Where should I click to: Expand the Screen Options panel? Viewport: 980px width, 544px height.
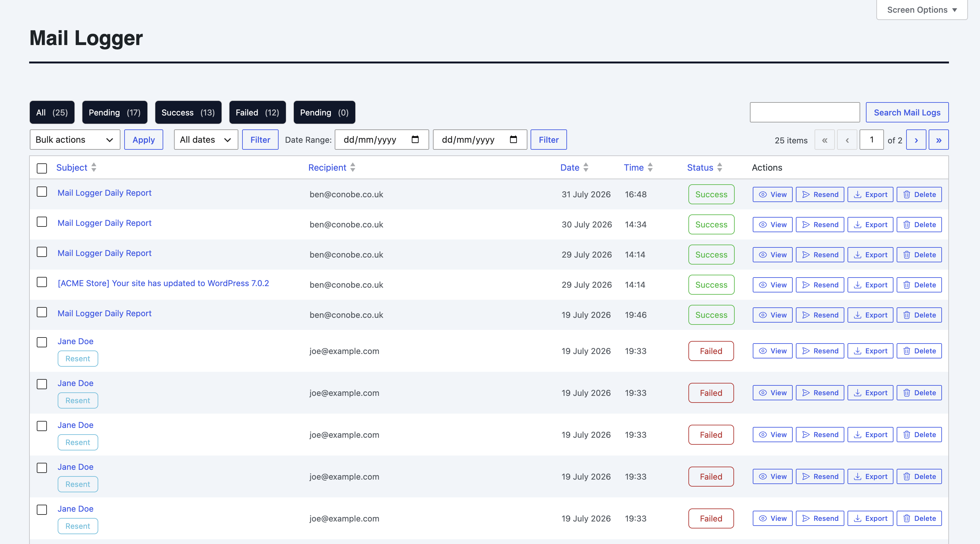tap(922, 10)
